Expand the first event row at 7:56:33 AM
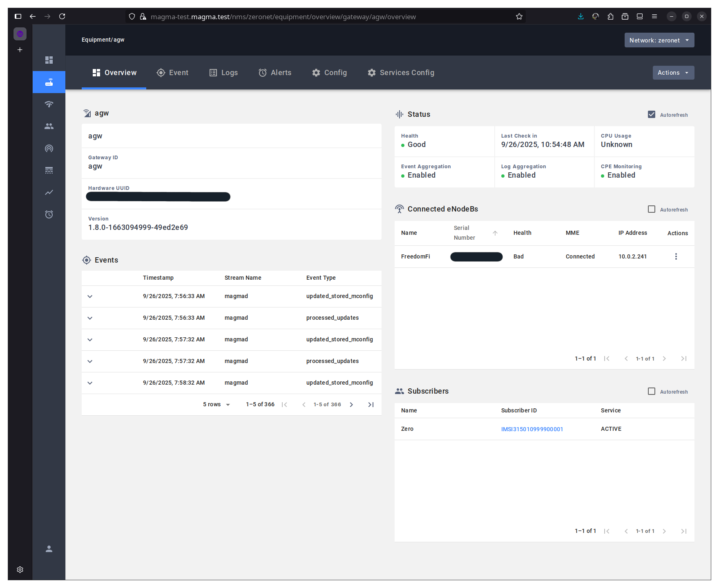 click(90, 296)
